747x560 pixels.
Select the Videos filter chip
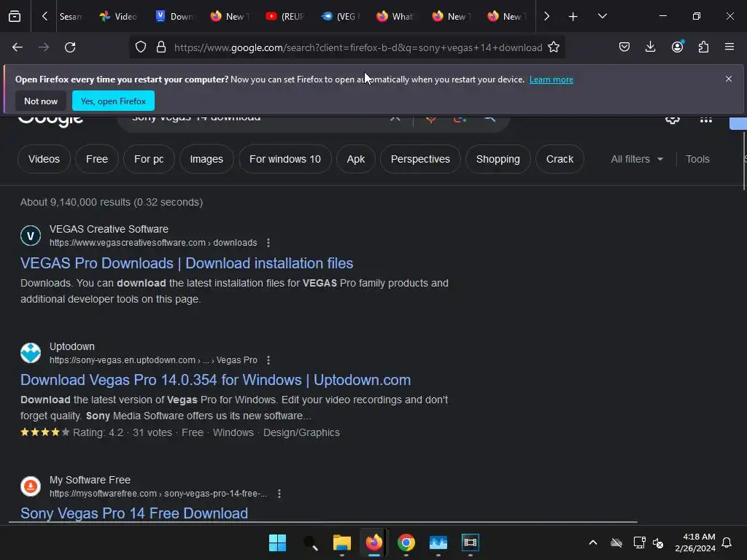click(44, 159)
